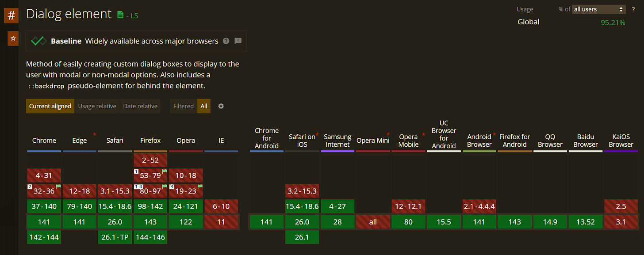Open the LS specification document icon
The width and height of the screenshot is (644, 255).
coord(120,15)
